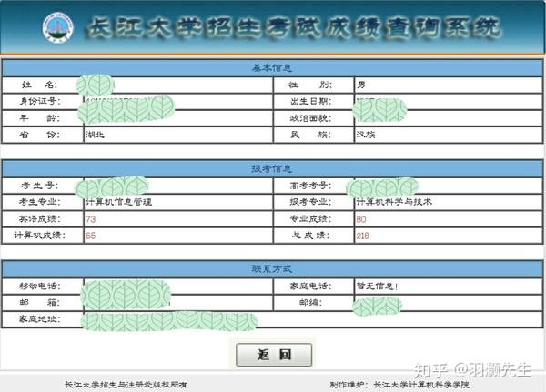Click the 身份证号 label
The width and height of the screenshot is (546, 392).
40,101
